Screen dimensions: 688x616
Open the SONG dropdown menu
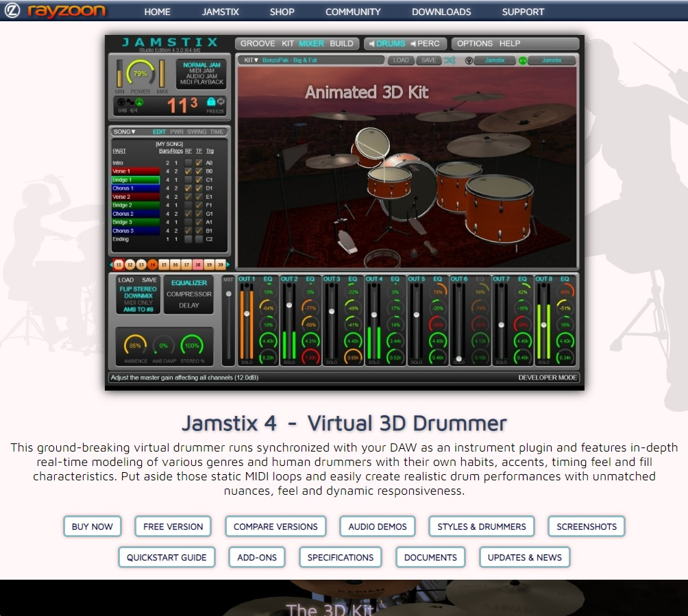tap(125, 132)
